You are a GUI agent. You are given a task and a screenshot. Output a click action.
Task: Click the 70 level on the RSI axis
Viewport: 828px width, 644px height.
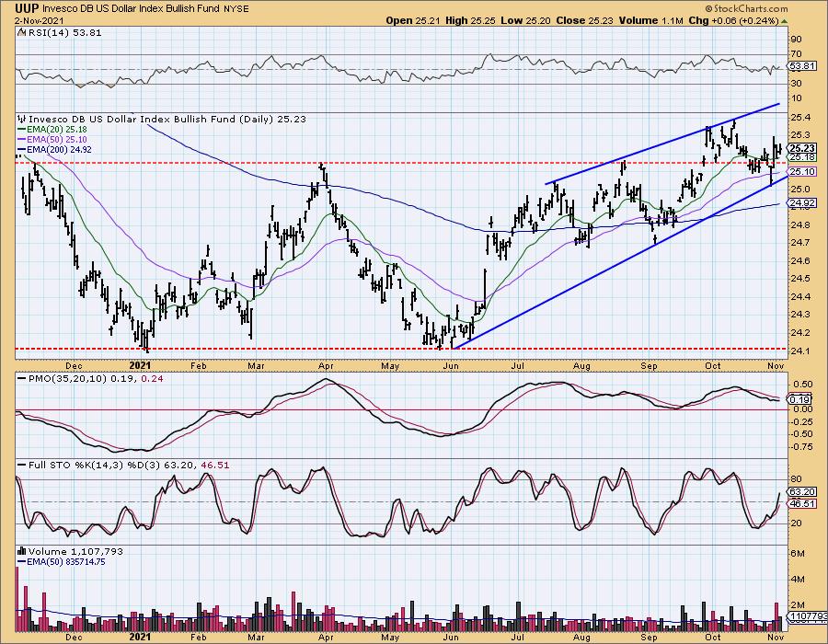[x=796, y=54]
